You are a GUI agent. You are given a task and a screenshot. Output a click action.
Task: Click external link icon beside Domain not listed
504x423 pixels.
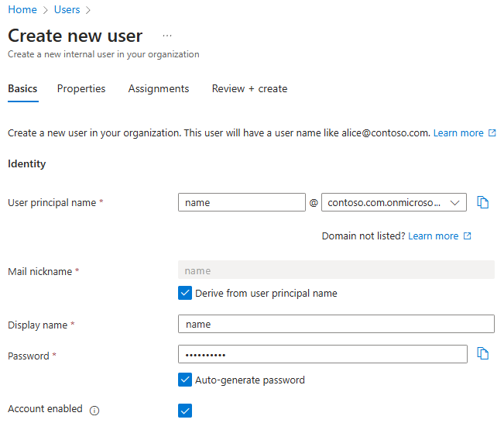point(467,236)
